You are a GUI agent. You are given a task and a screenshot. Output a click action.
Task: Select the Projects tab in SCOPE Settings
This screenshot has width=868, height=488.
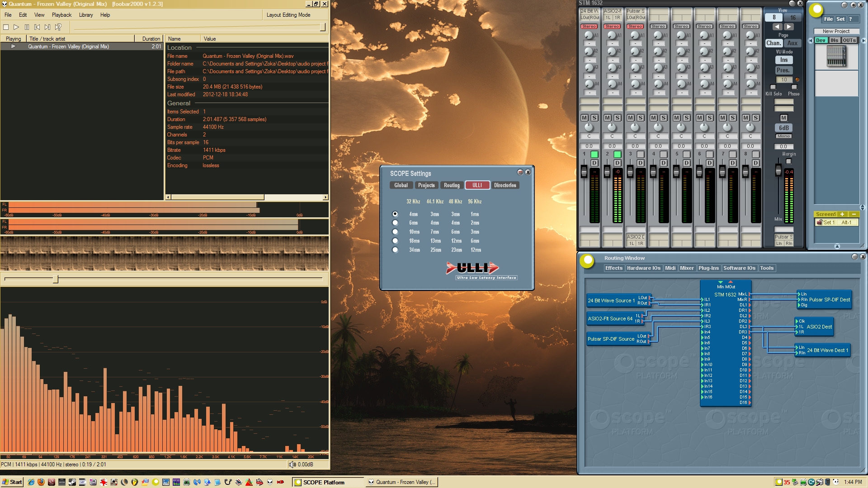(426, 185)
